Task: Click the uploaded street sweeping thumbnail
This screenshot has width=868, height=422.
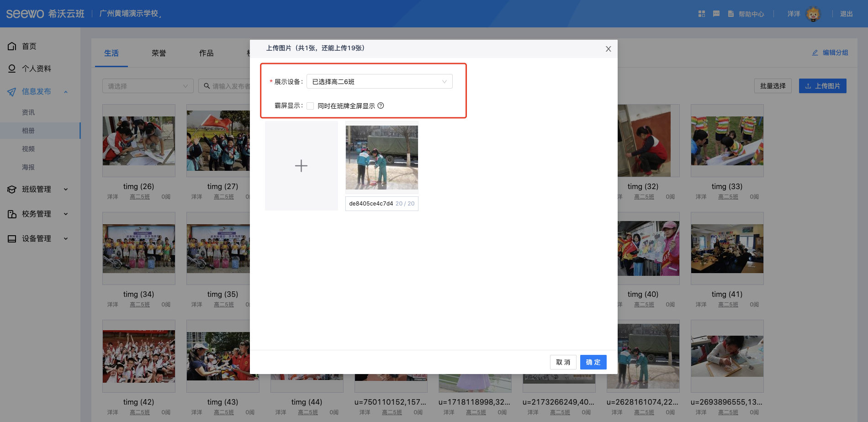Action: tap(381, 157)
